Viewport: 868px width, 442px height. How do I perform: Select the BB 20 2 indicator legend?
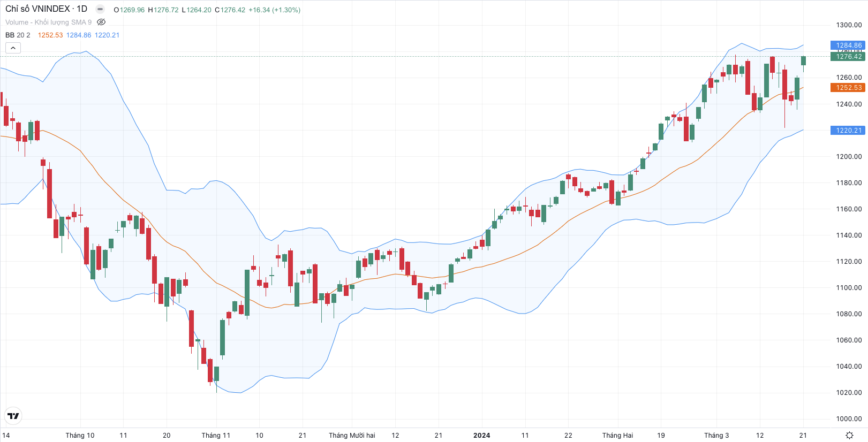[x=18, y=35]
